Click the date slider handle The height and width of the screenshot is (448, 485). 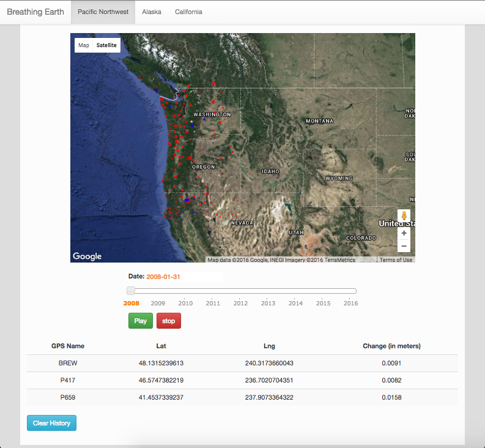pyautogui.click(x=131, y=291)
